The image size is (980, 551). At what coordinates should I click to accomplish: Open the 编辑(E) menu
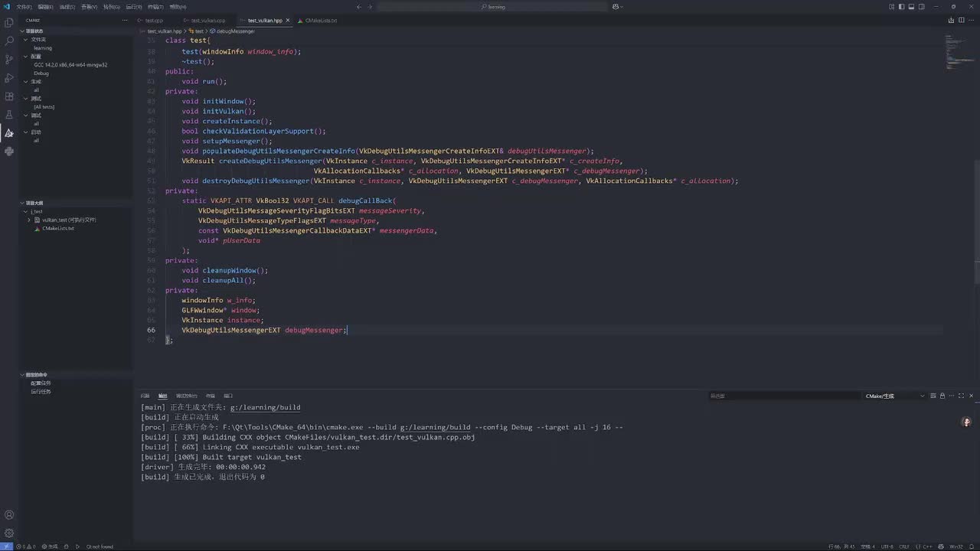(x=45, y=7)
